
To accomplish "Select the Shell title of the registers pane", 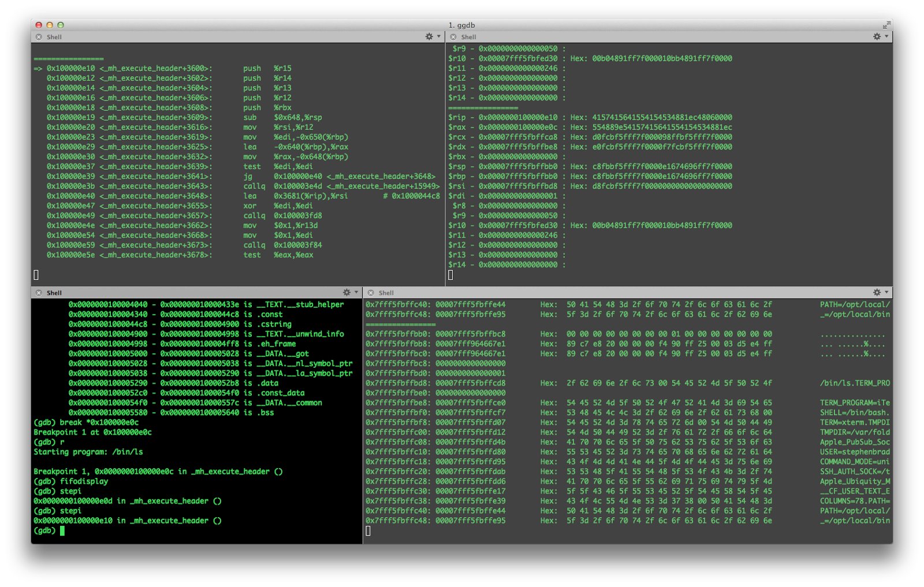I will (469, 37).
